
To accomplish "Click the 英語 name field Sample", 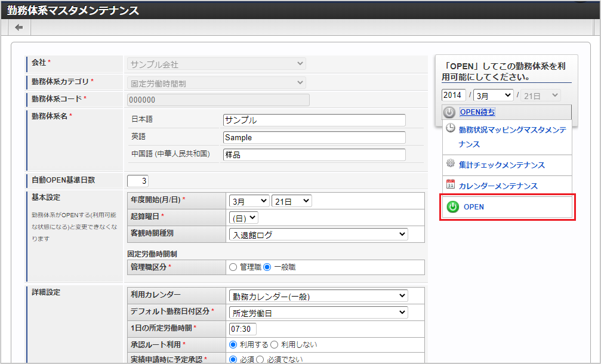I will pyautogui.click(x=315, y=138).
